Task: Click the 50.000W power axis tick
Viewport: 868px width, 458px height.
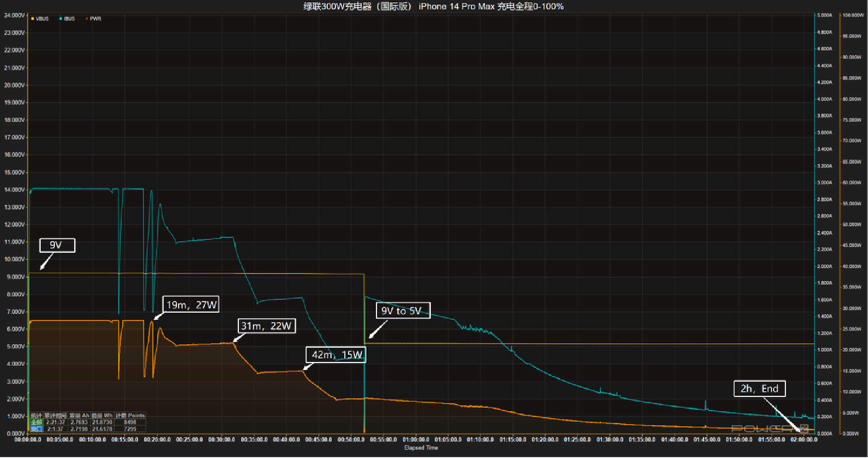Action: (x=852, y=225)
